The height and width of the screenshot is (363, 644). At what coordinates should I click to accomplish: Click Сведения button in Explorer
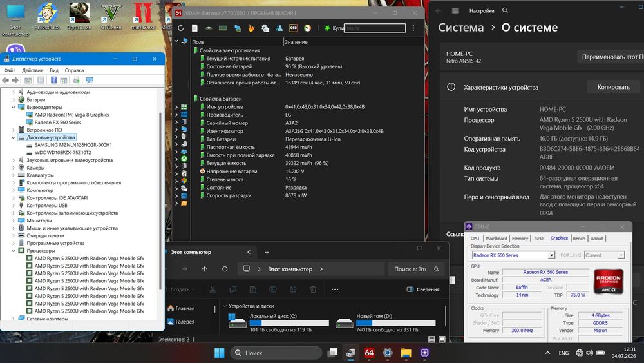(x=423, y=289)
